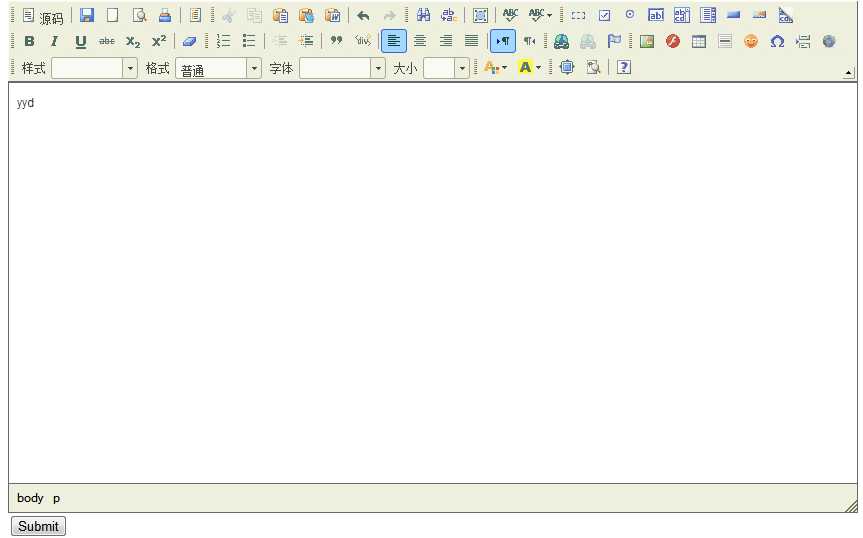Justify the text
The height and width of the screenshot is (538, 863).
(x=472, y=41)
